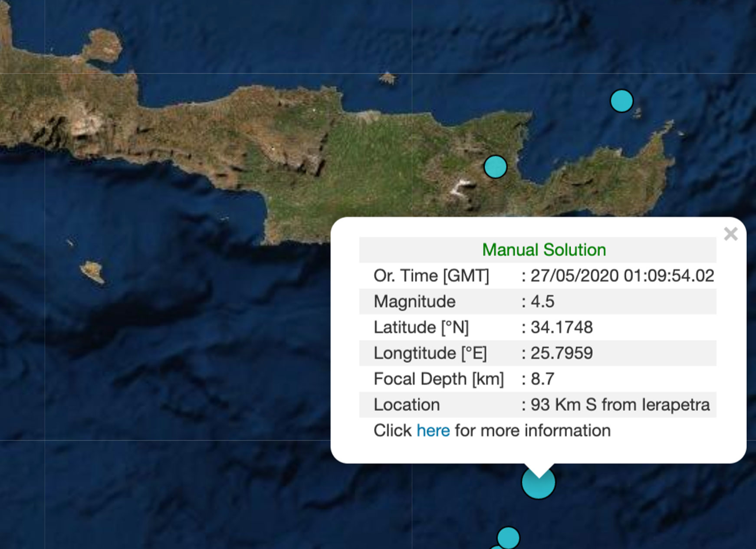Image resolution: width=756 pixels, height=549 pixels.
Task: Select the origin time value 27/05/2020 01:09:54.02
Action: [x=622, y=276]
